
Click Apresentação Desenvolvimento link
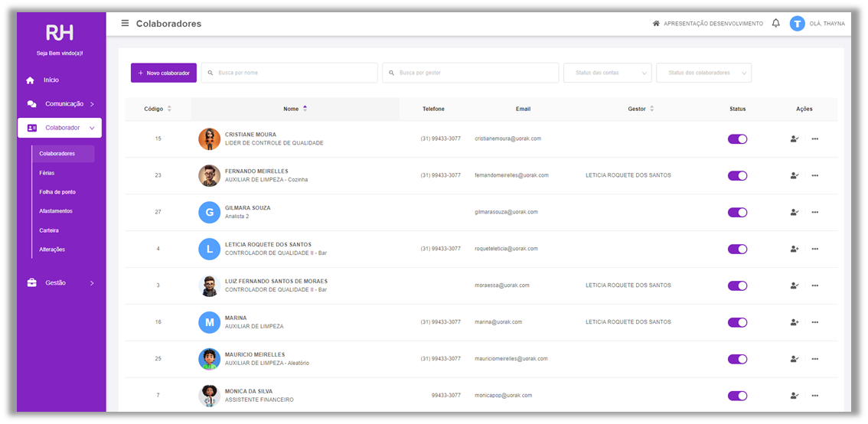pos(713,24)
